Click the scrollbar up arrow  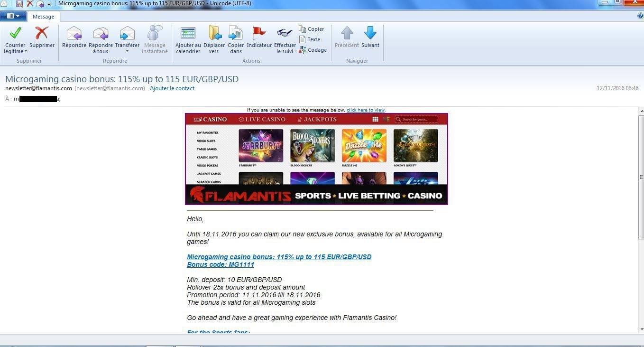point(641,112)
